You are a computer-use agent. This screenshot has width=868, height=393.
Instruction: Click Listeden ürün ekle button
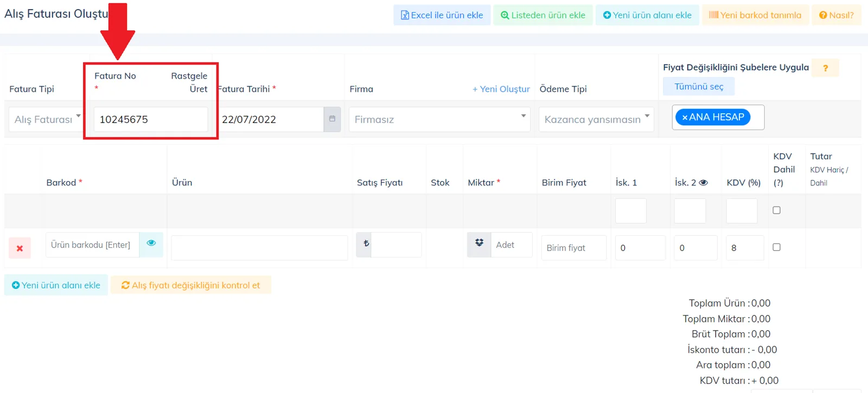pos(543,15)
